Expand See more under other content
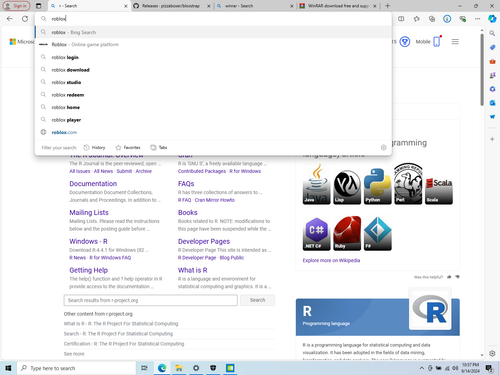The image size is (500, 375). (74, 354)
